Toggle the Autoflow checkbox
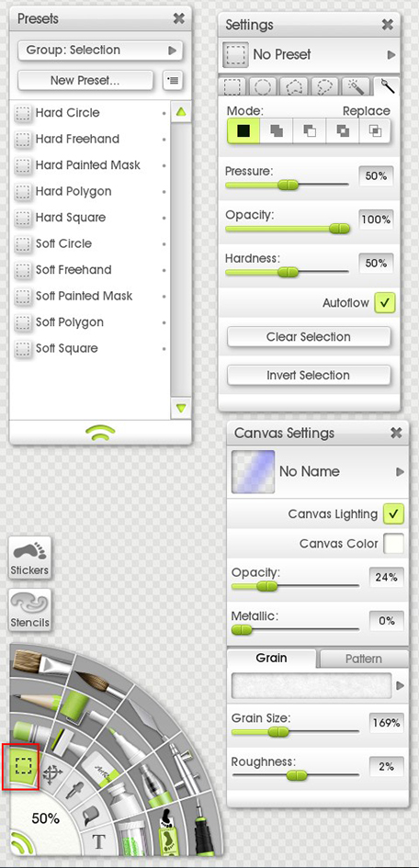 [x=385, y=303]
